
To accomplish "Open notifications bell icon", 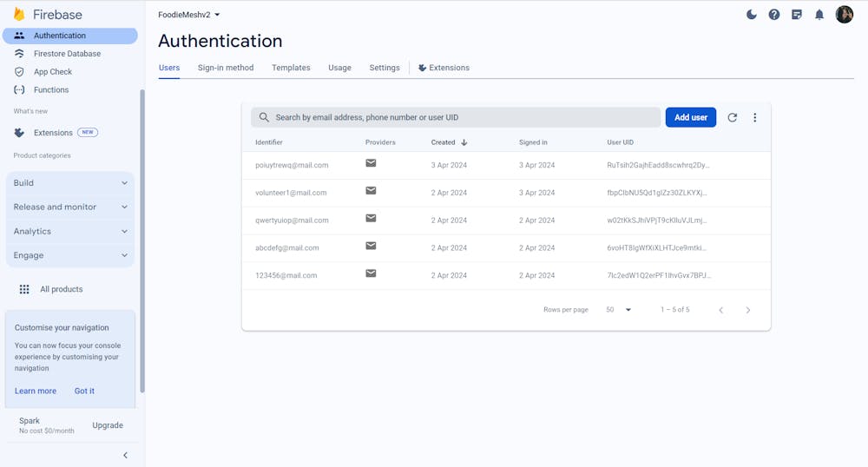I will (x=819, y=15).
